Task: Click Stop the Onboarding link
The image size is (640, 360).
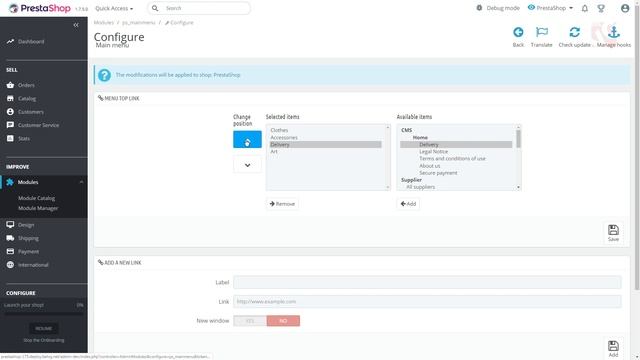Action: (44, 340)
